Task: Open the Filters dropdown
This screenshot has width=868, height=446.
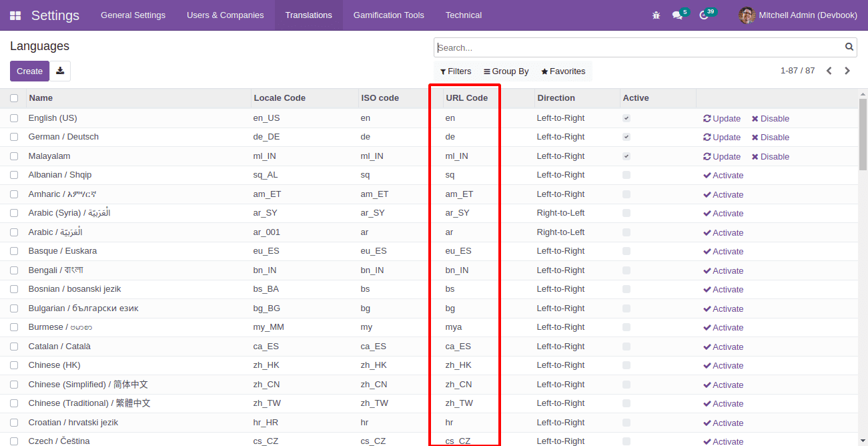Action: [456, 71]
